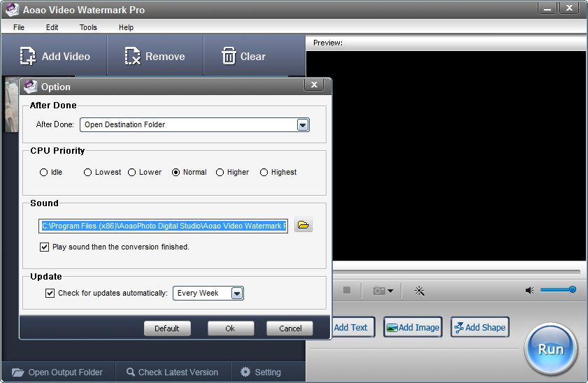Click the stop playback button

347,291
